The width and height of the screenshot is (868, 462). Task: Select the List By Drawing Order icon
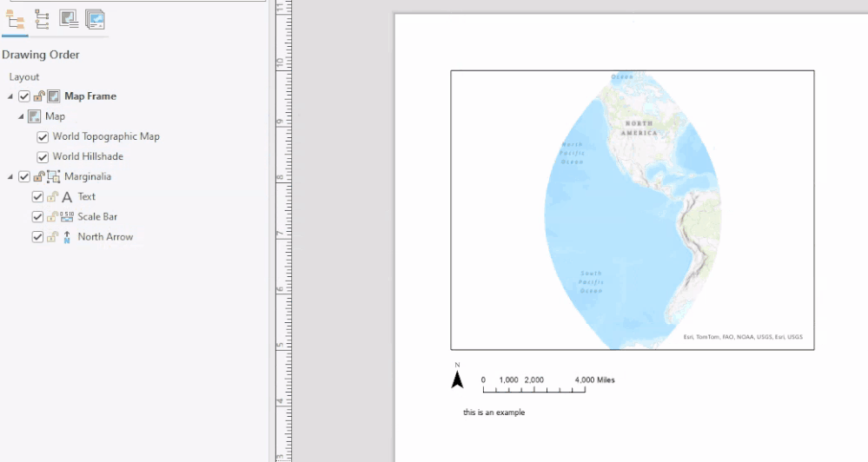tap(15, 20)
